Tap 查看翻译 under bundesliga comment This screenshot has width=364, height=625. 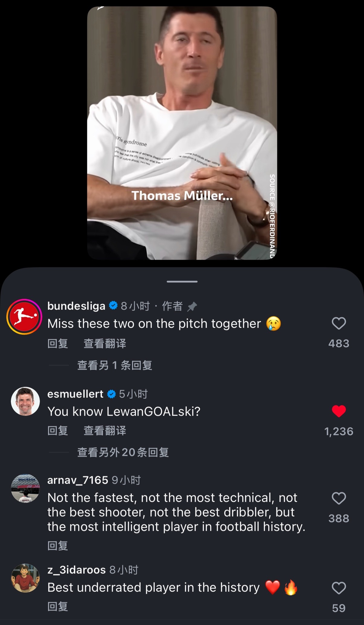[105, 344]
